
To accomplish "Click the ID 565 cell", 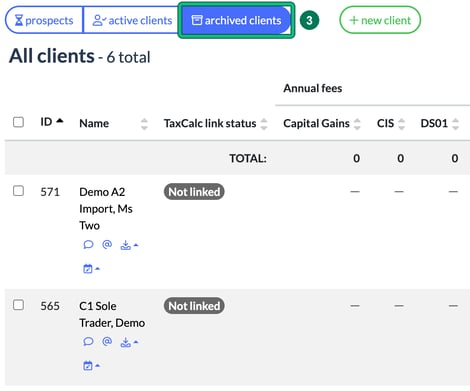I will [50, 306].
